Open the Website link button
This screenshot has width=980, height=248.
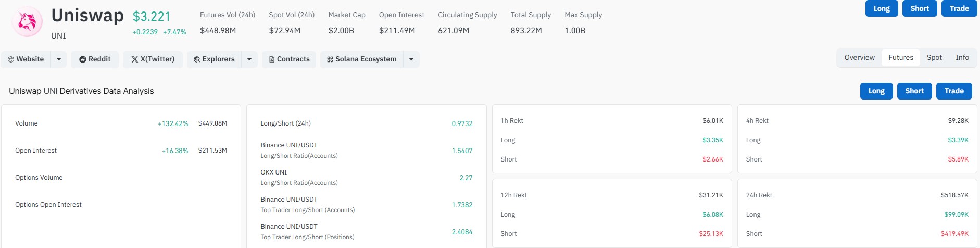click(x=26, y=59)
